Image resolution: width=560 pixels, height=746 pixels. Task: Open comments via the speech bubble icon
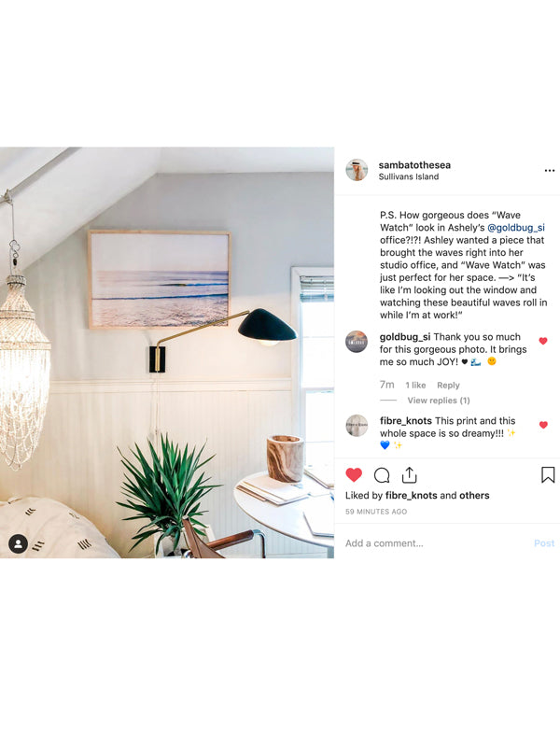[382, 475]
